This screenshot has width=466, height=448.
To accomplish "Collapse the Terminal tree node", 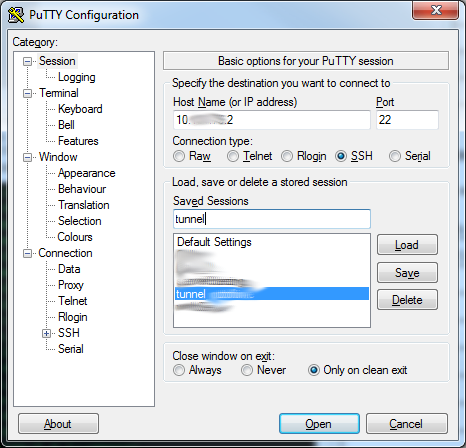I will click(27, 93).
